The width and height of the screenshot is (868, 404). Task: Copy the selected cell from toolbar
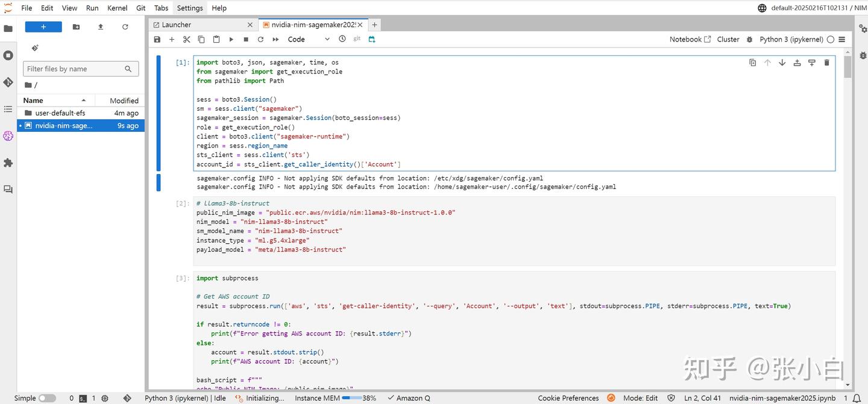point(201,39)
